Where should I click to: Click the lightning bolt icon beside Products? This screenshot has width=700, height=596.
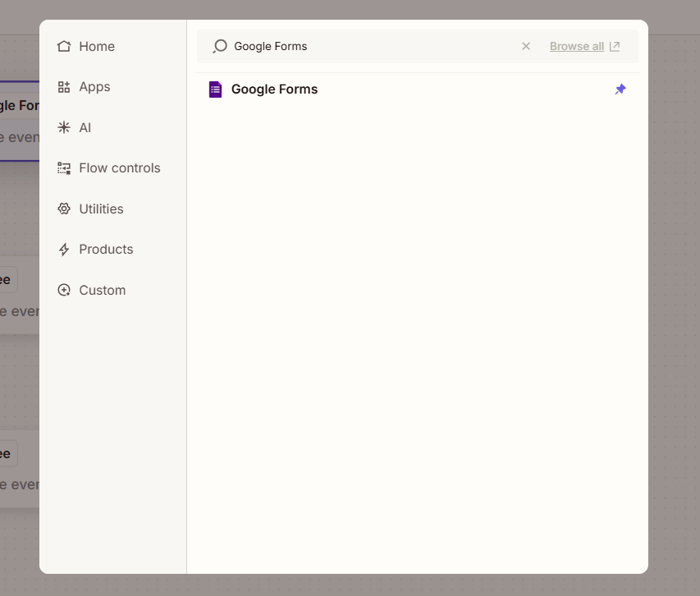tap(64, 250)
